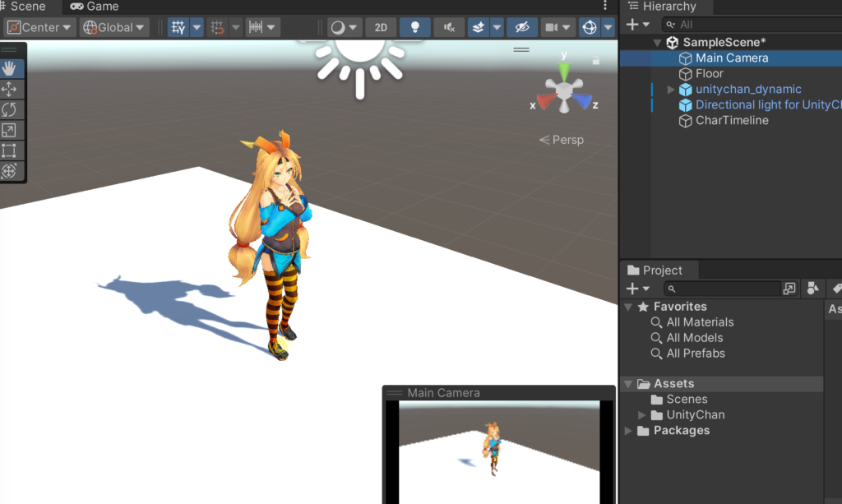Click the snap increment ruler icon
Image resolution: width=842 pixels, height=504 pixels.
point(256,27)
